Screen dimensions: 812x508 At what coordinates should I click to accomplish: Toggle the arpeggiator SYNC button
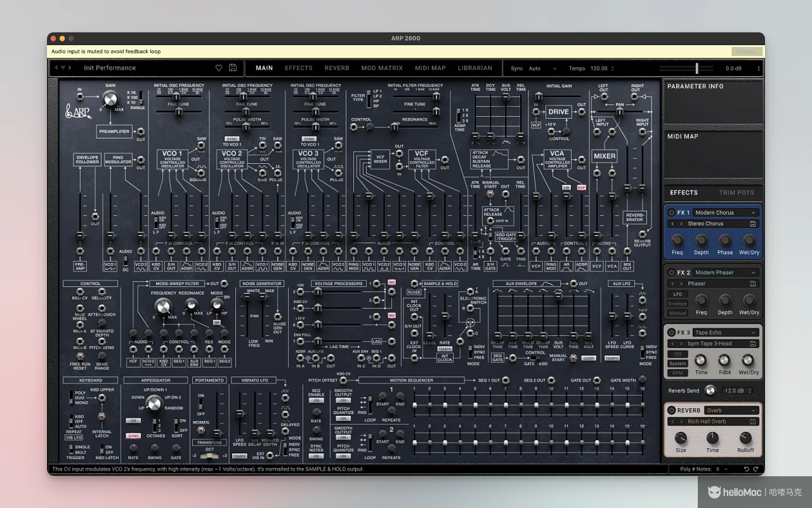click(x=133, y=436)
